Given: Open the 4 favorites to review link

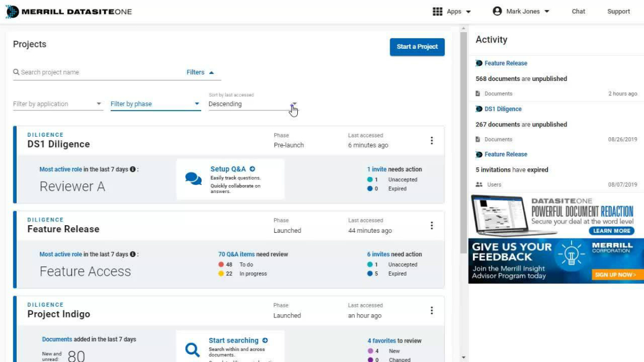Looking at the screenshot, I should point(382,341).
